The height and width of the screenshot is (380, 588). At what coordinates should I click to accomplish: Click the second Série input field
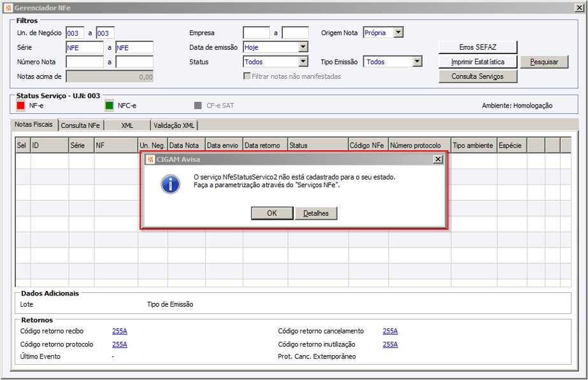tap(134, 48)
